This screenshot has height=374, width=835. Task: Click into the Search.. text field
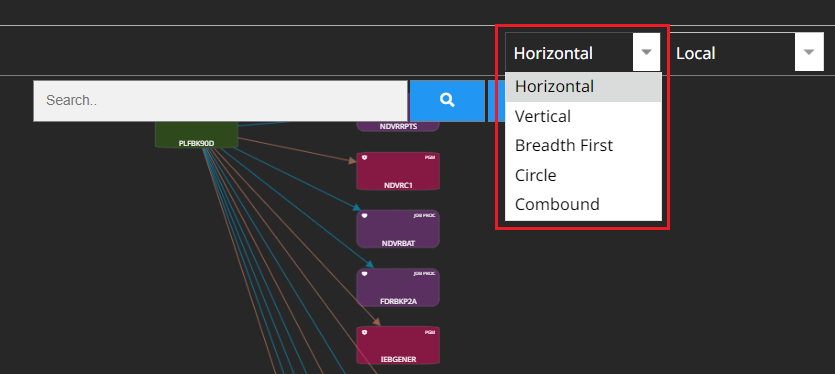[x=220, y=101]
